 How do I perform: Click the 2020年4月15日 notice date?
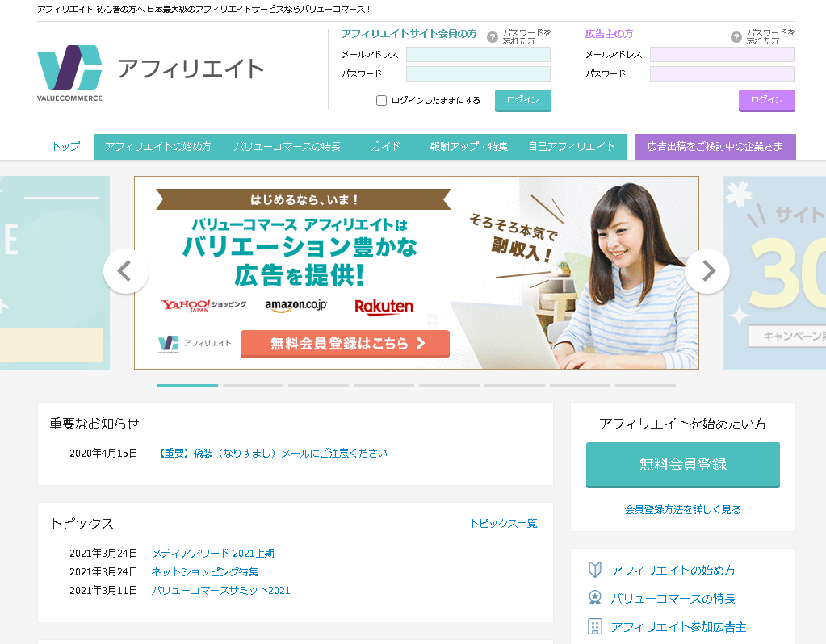[x=103, y=453]
